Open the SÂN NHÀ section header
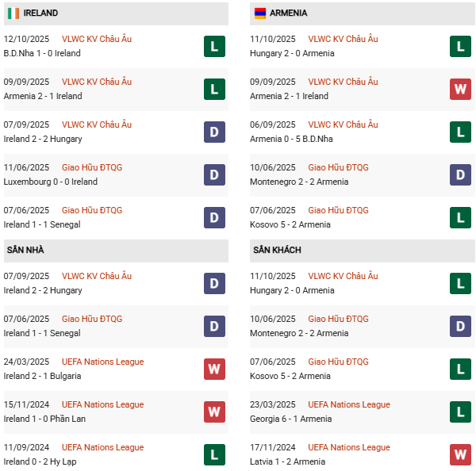476x471 pixels. click(x=25, y=251)
